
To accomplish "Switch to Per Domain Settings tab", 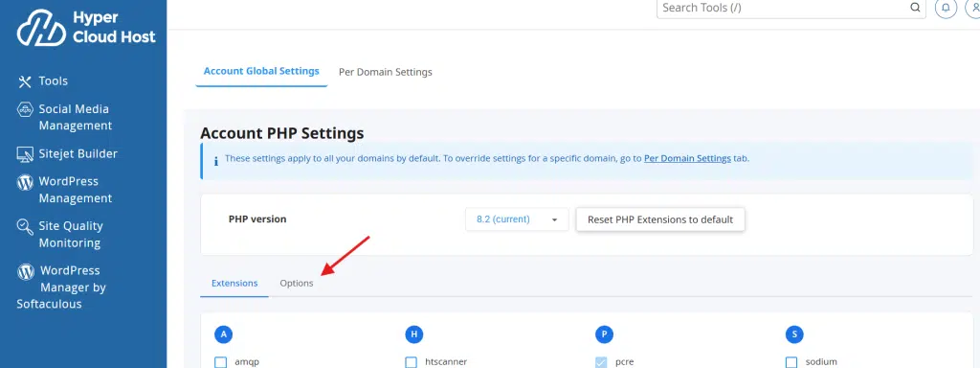I will click(386, 72).
